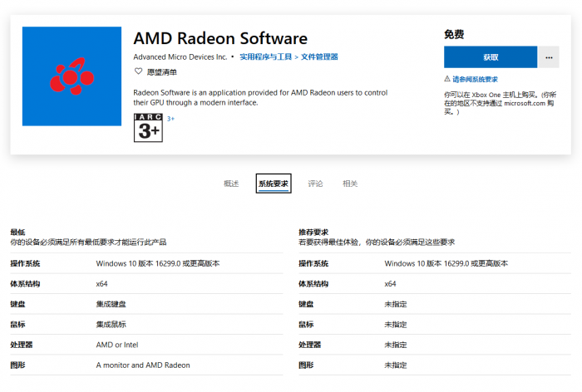
Task: Click recommended 键盘 未指定 value
Action: (x=396, y=304)
